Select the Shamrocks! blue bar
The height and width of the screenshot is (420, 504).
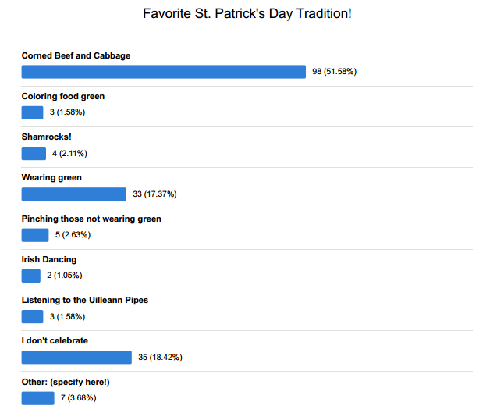34,153
